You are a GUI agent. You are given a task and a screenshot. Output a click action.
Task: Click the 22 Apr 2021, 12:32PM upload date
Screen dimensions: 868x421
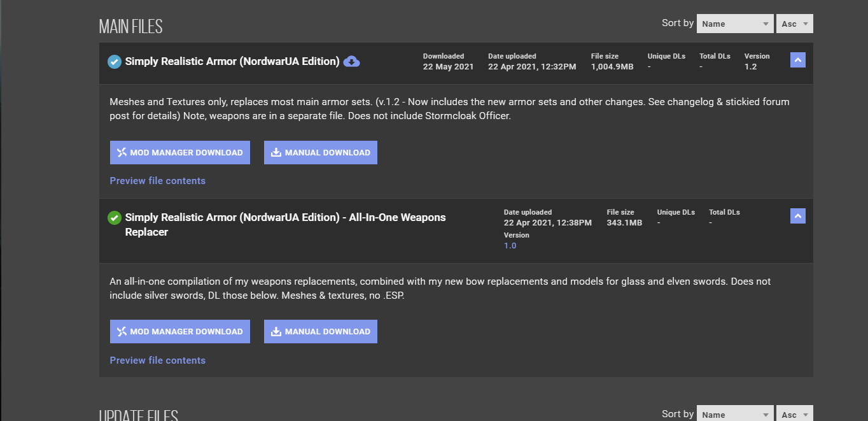[532, 67]
